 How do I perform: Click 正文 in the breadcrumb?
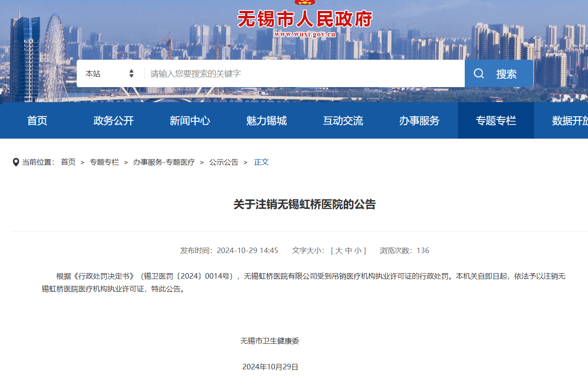[x=262, y=162]
